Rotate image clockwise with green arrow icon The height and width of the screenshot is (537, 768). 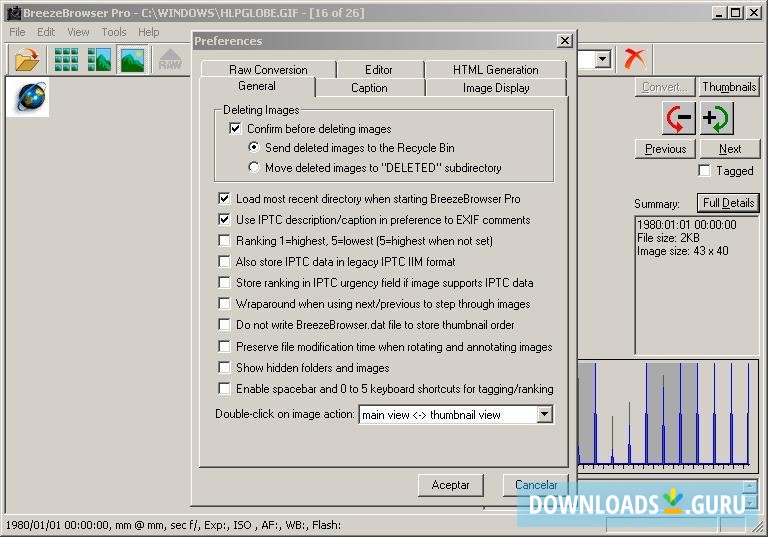[717, 118]
